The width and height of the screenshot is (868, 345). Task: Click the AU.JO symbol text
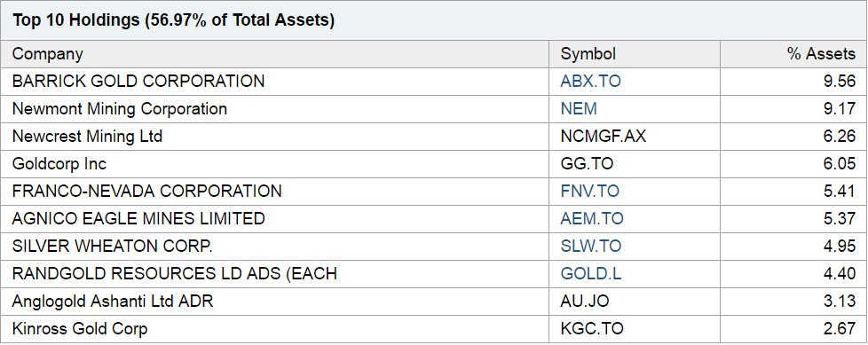[x=585, y=302]
